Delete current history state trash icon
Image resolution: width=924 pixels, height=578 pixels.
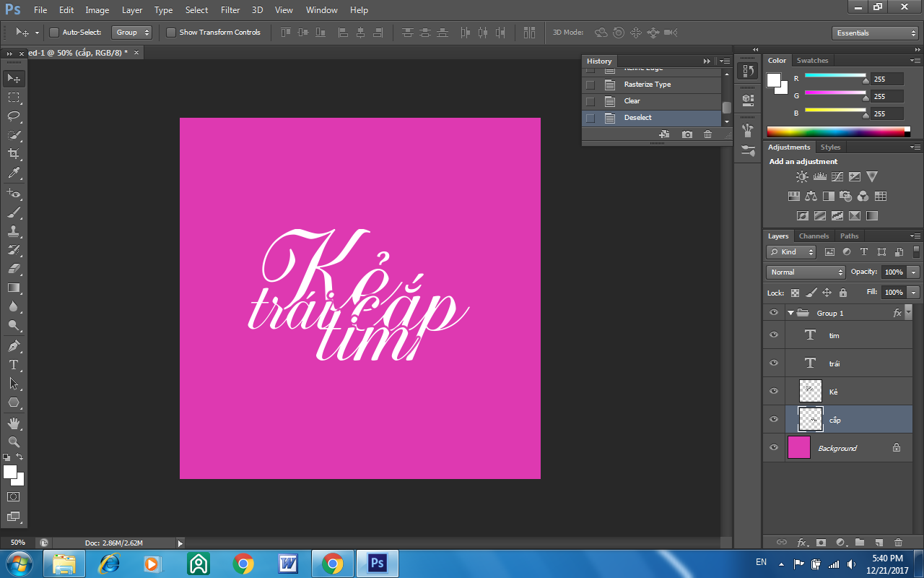[x=707, y=134]
